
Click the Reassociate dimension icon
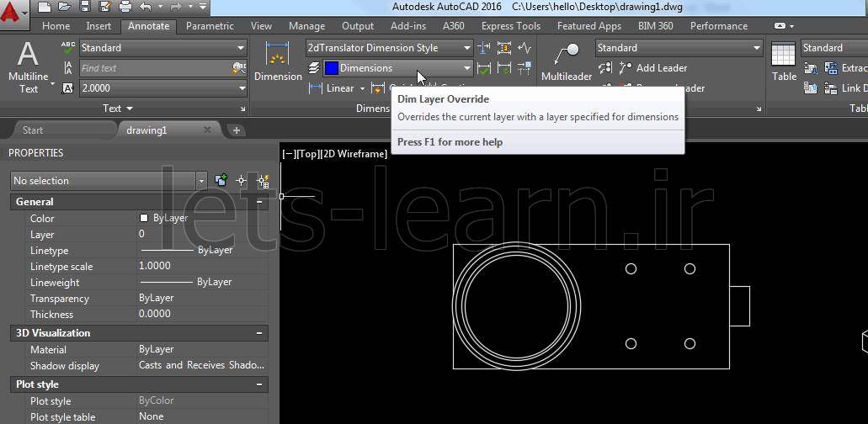click(x=503, y=68)
